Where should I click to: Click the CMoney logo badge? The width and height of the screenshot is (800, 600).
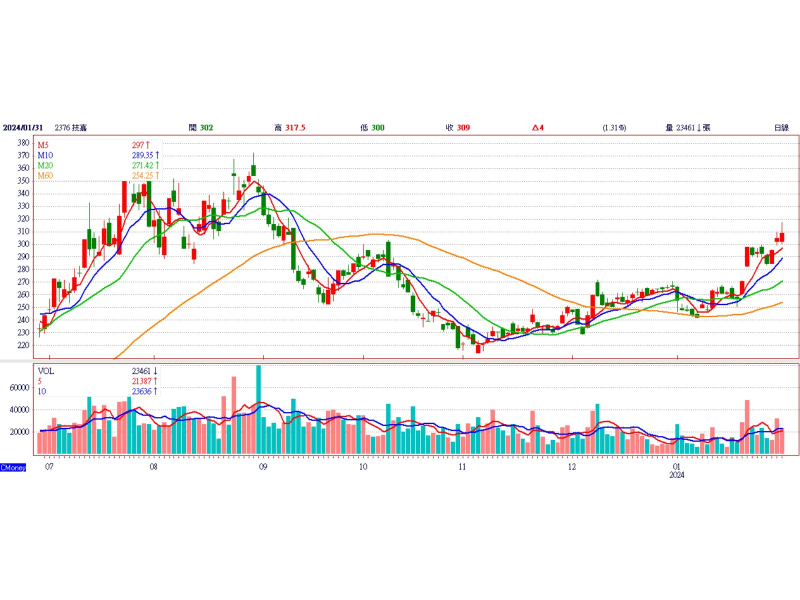(13, 467)
